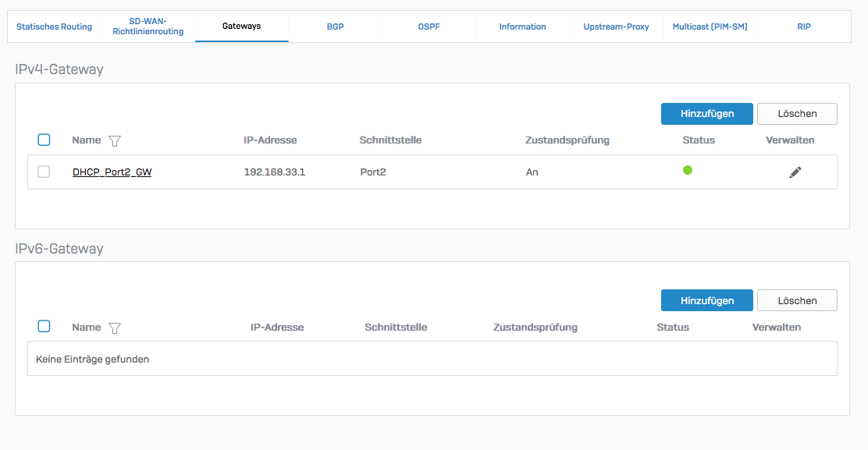Click Hinzufügen in the IPv4-Gateway section
Image resolution: width=868 pixels, height=450 pixels.
tap(706, 114)
